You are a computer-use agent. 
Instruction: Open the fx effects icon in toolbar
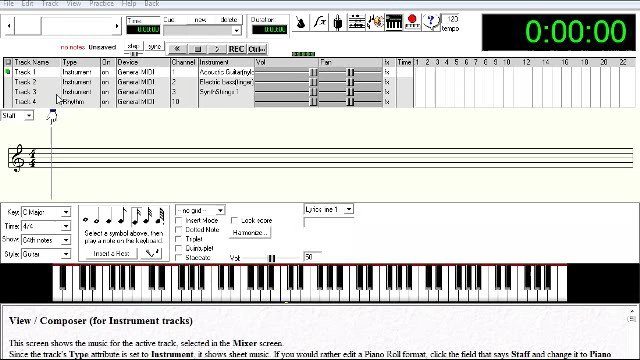[320, 22]
